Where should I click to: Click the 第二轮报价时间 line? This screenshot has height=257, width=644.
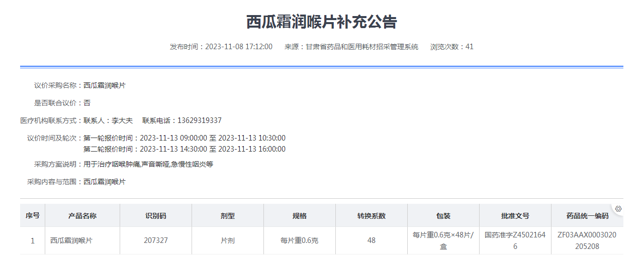pos(185,149)
